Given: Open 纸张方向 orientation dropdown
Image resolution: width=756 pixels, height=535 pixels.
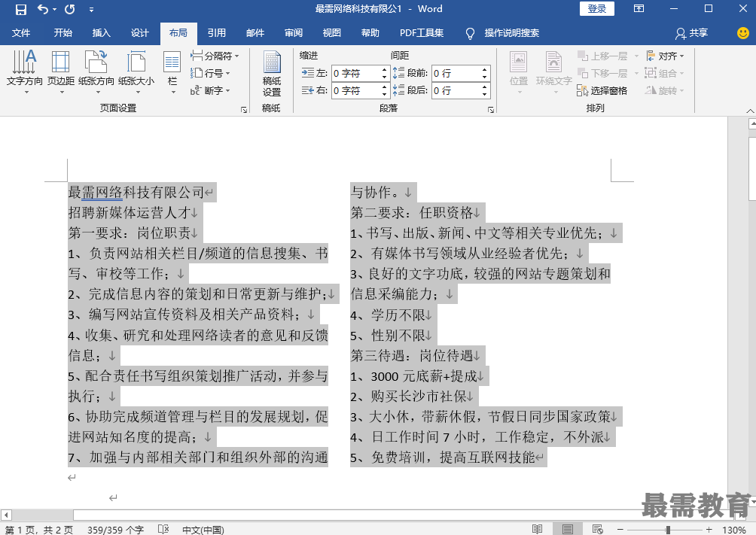Looking at the screenshot, I should (96, 71).
